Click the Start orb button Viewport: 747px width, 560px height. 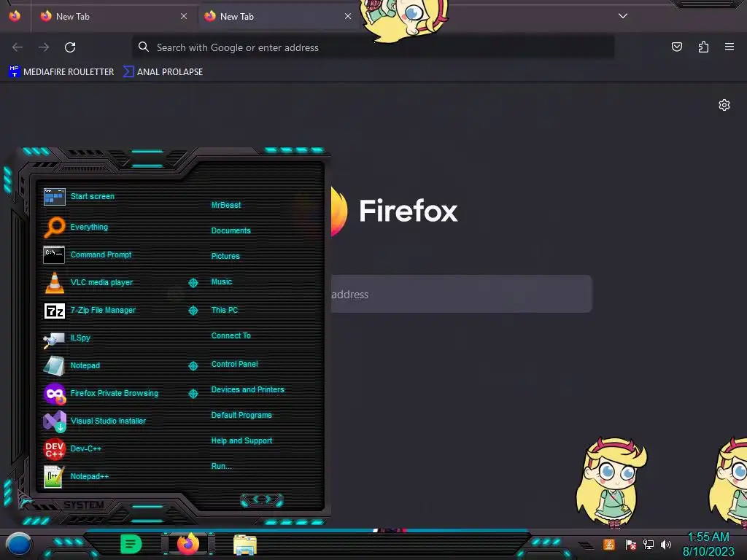(x=18, y=545)
